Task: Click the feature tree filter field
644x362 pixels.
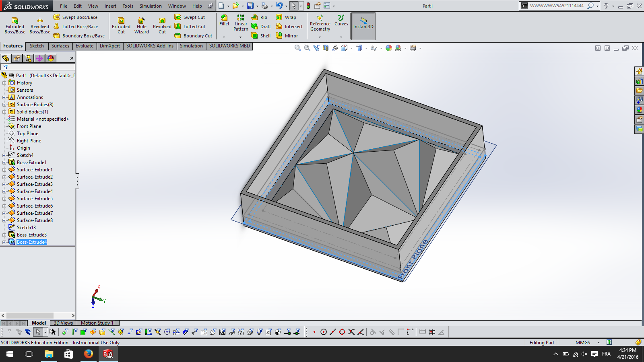Action: click(38, 67)
